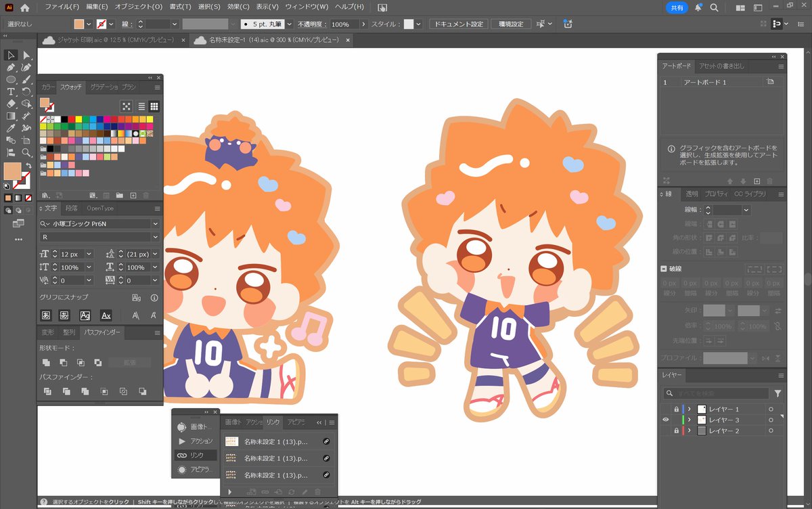Filter layers with funnel icon
The height and width of the screenshot is (509, 812).
tap(778, 393)
